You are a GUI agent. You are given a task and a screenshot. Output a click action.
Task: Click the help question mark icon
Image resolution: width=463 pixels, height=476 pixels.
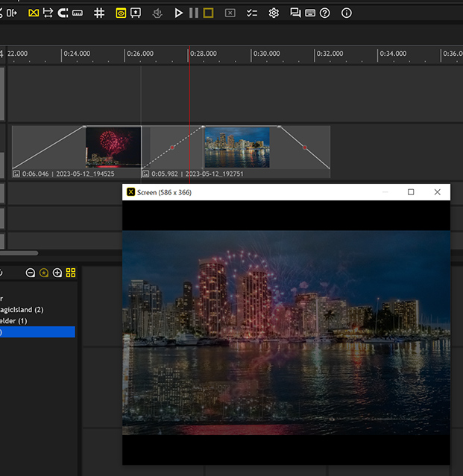tap(325, 13)
